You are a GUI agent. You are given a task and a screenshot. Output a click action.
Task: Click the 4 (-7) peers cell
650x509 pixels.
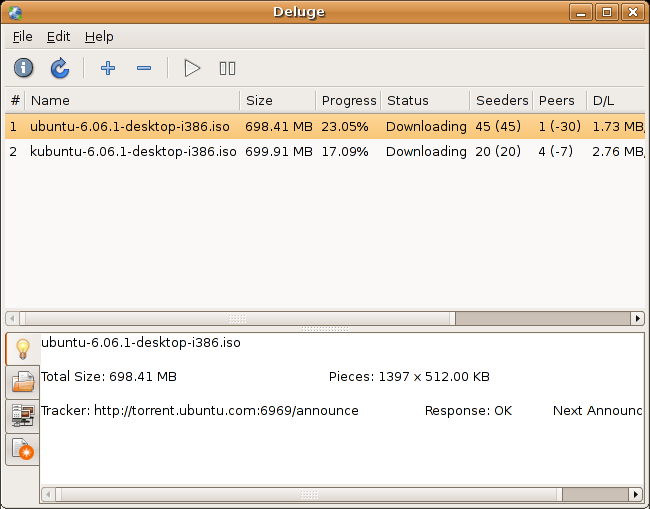tap(555, 152)
